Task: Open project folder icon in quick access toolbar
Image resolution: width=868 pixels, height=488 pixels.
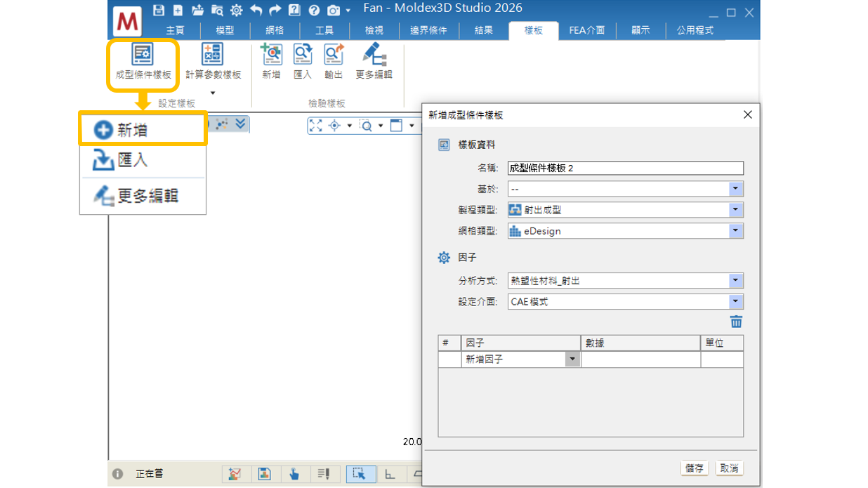Action: coord(198,11)
